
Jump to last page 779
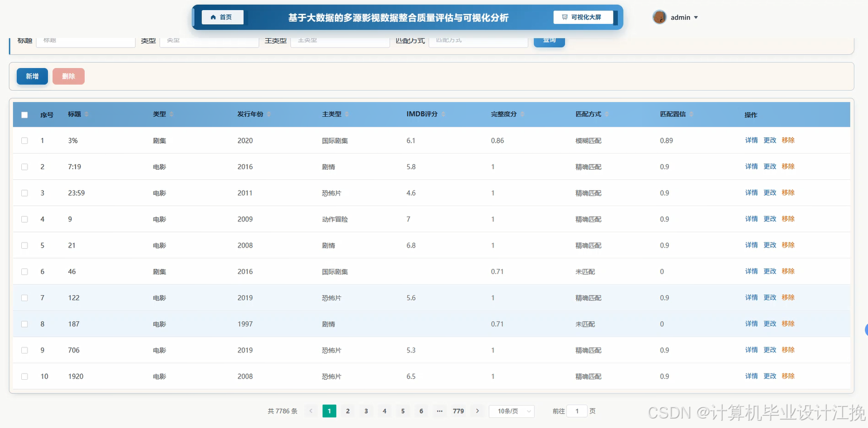tap(458, 411)
